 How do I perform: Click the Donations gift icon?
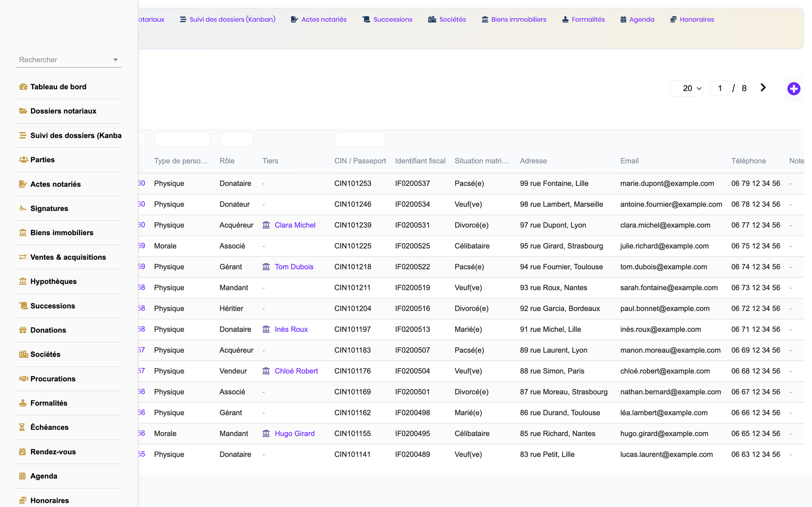tap(23, 330)
